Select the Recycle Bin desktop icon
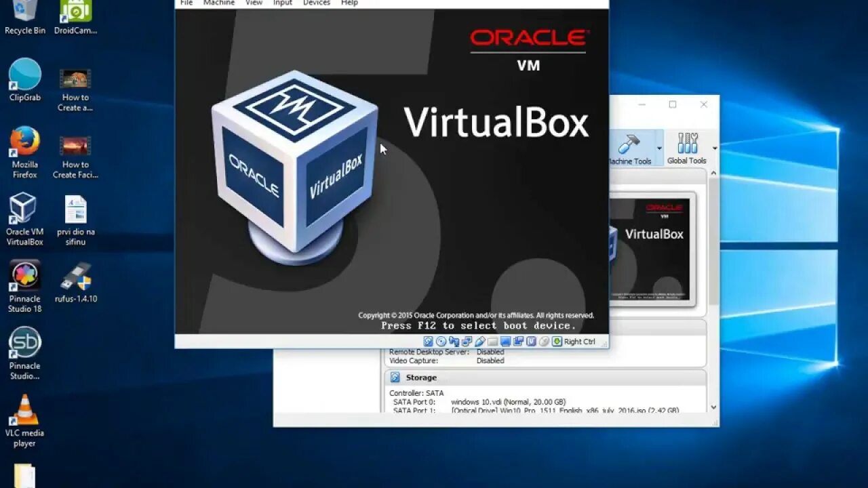868x488 pixels. click(x=25, y=17)
